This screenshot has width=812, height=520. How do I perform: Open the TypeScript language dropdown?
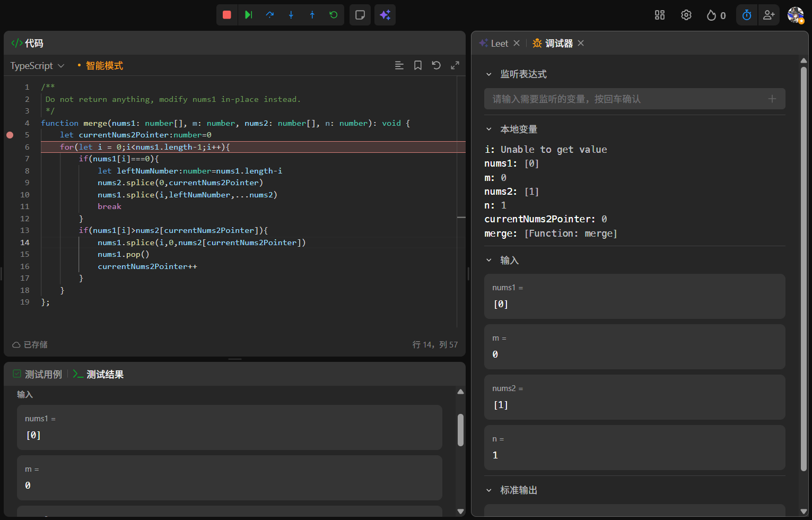37,66
